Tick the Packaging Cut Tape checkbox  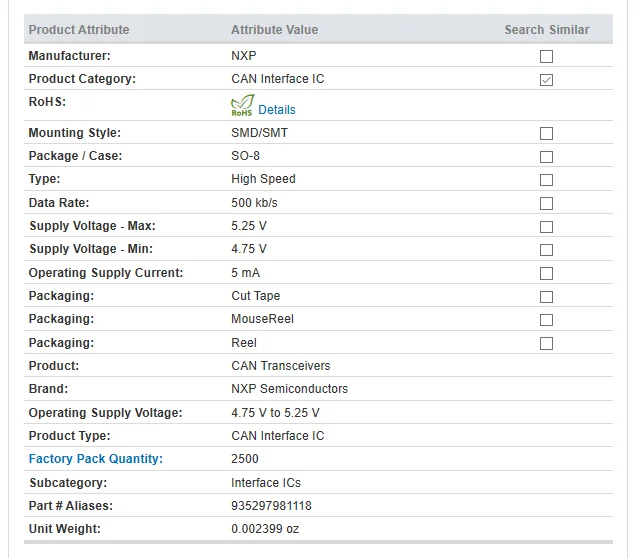coord(546,296)
